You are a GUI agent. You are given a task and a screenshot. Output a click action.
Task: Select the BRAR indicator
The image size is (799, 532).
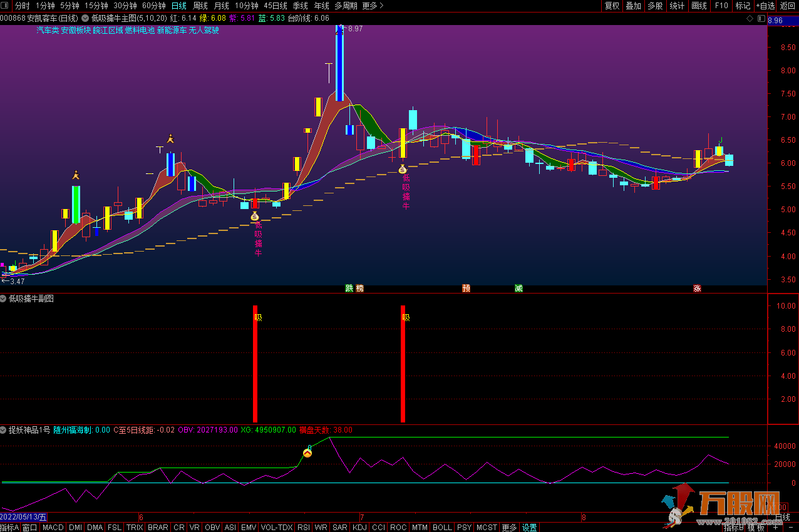pyautogui.click(x=158, y=528)
